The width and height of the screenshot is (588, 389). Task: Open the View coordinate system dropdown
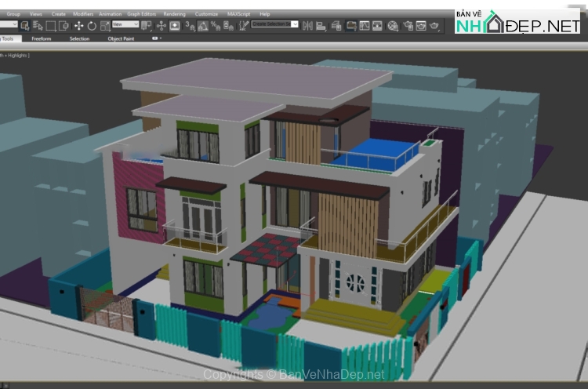[125, 25]
